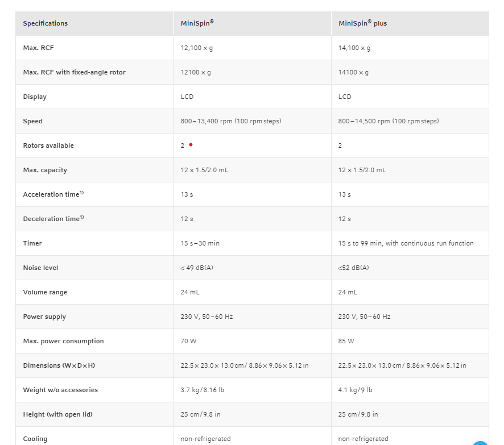504x445 pixels.
Task: Click the Max. RCF row label
Action: [38, 48]
